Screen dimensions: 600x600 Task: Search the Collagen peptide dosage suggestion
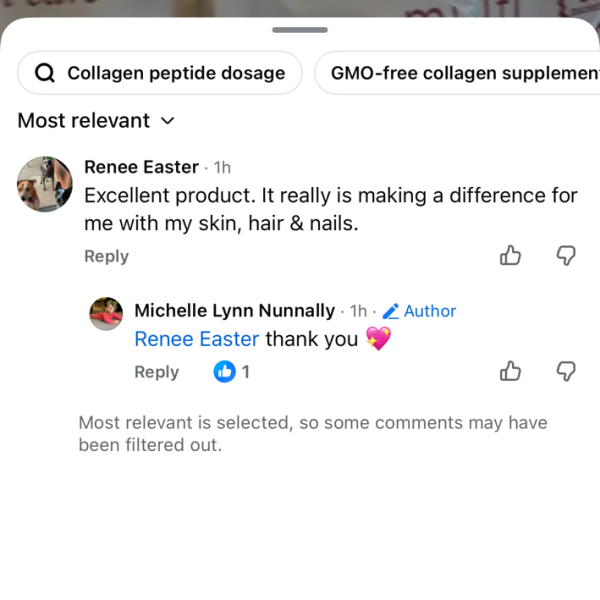click(160, 73)
